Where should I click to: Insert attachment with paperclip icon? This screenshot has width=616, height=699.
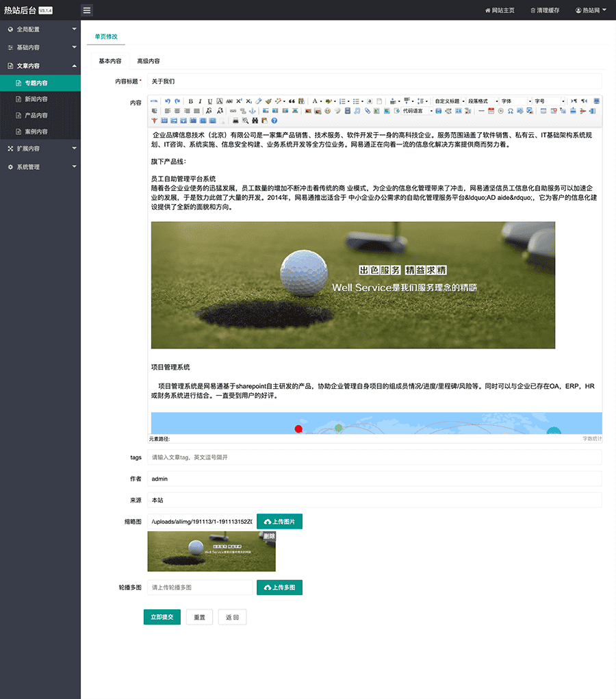coord(368,111)
